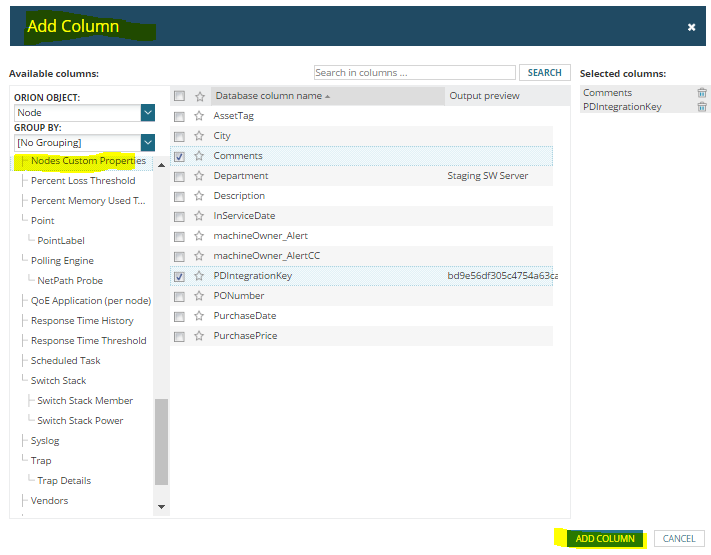Open the Orion Object Node dropdown
Screen dimensions: 711x555
coord(148,112)
